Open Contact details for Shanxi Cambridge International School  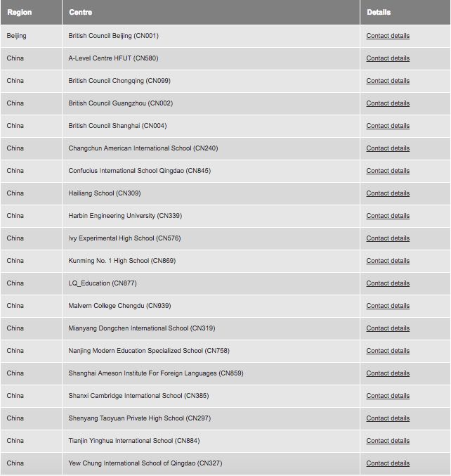(x=388, y=396)
